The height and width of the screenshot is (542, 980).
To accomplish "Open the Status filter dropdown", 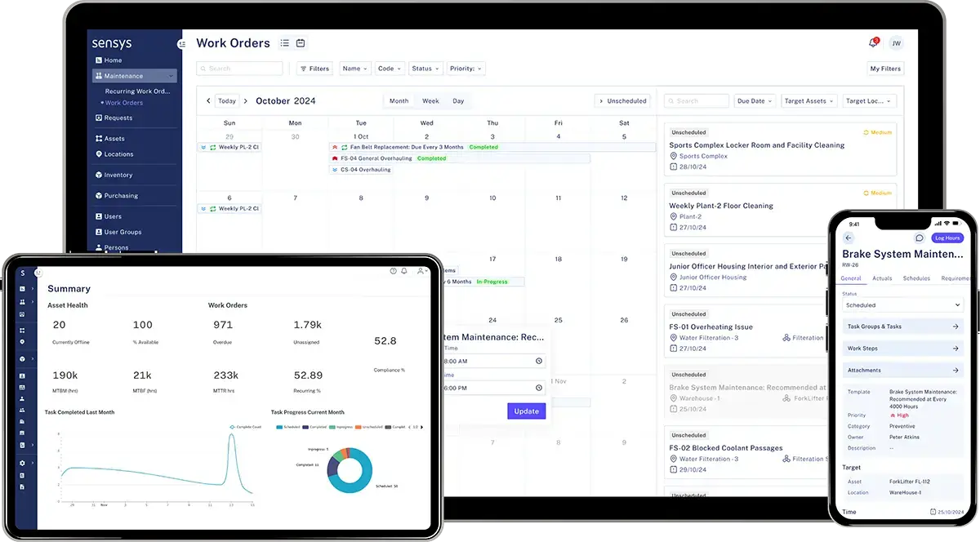I will pyautogui.click(x=425, y=69).
